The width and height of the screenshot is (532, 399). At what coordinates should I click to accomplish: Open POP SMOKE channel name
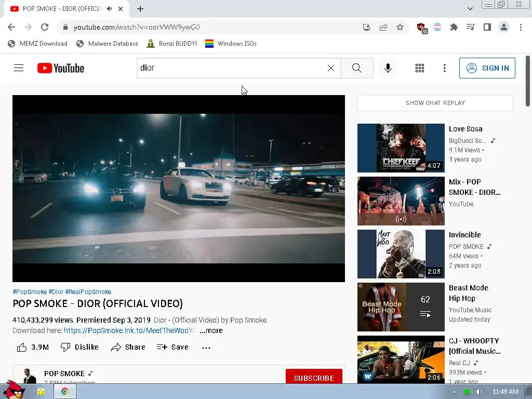pyautogui.click(x=64, y=374)
